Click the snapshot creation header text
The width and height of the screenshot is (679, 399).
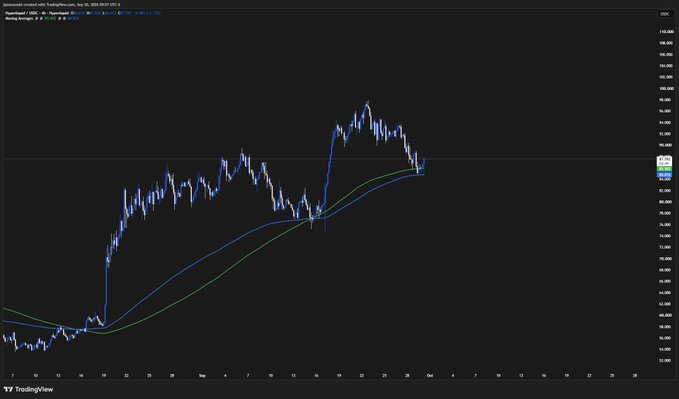[61, 4]
